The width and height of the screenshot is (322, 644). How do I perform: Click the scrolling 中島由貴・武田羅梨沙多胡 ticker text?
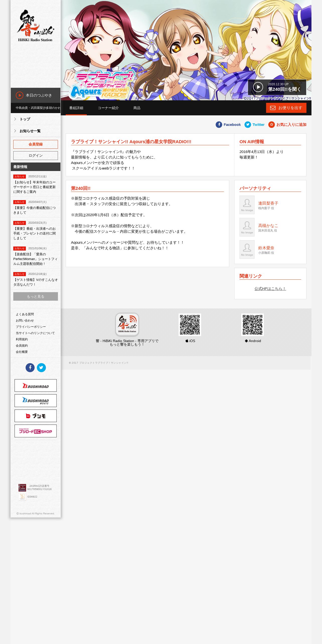(38, 108)
